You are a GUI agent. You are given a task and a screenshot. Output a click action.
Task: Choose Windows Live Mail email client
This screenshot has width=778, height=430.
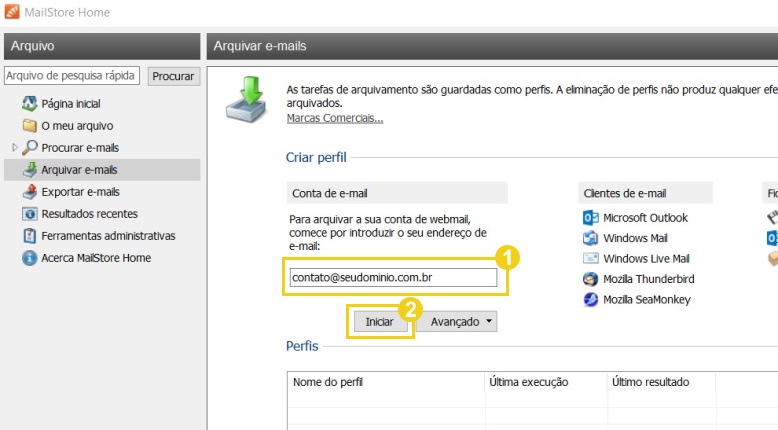point(647,258)
